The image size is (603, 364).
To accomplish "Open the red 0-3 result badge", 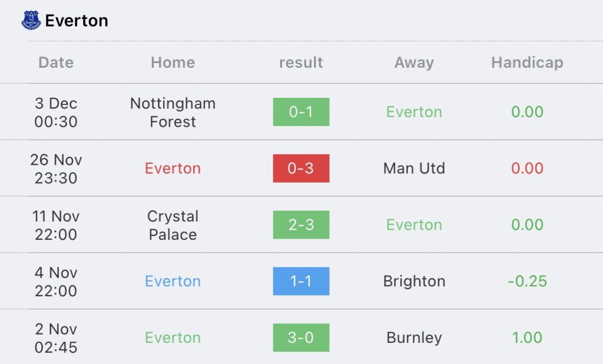I will click(301, 168).
